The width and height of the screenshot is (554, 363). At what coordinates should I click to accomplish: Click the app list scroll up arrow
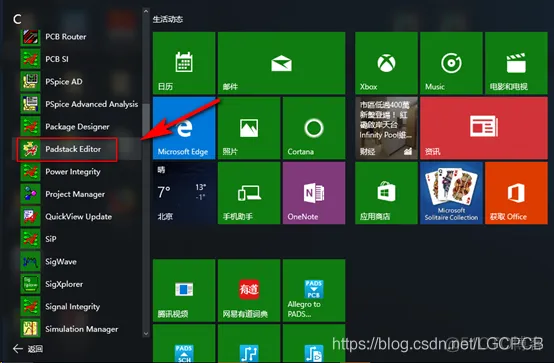[146, 11]
